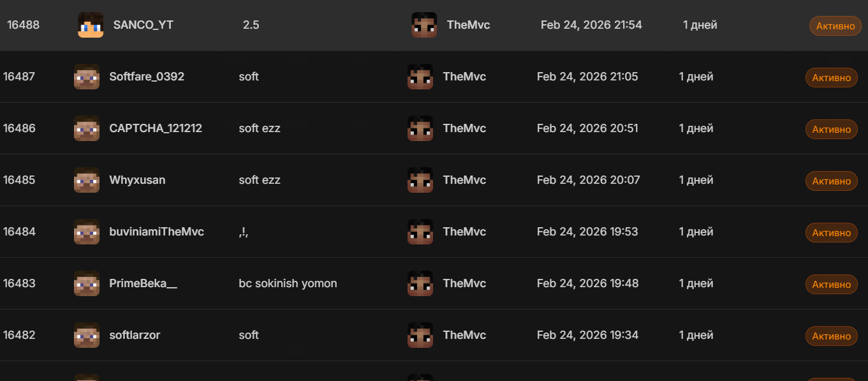The width and height of the screenshot is (868, 381).
Task: Click Whyxusan player head avatar
Action: pyautogui.click(x=87, y=180)
